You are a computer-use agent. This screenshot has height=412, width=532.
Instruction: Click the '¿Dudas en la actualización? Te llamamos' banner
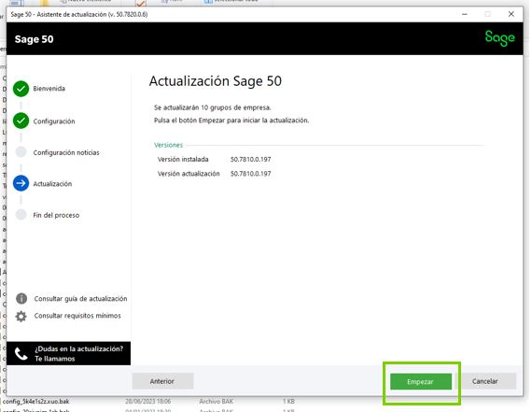click(68, 353)
